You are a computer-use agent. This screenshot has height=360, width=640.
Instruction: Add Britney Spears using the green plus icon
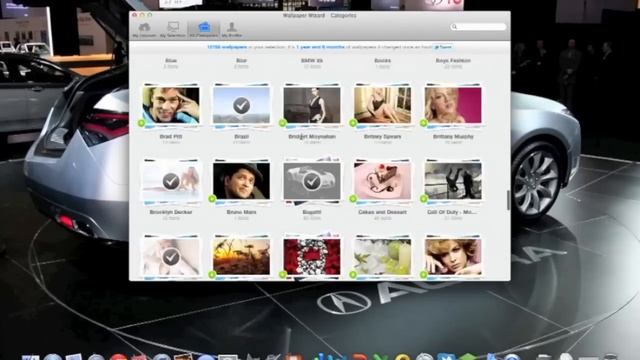click(353, 123)
